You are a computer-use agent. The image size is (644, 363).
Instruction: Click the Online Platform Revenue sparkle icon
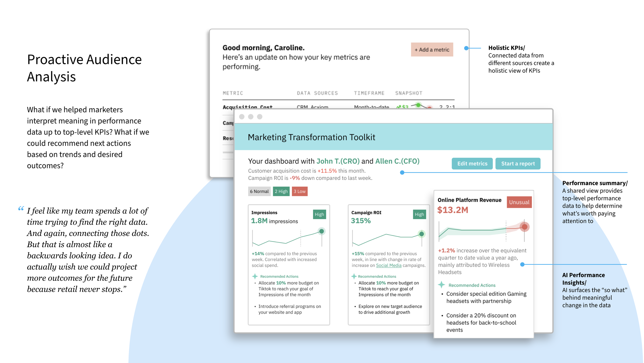click(x=441, y=285)
